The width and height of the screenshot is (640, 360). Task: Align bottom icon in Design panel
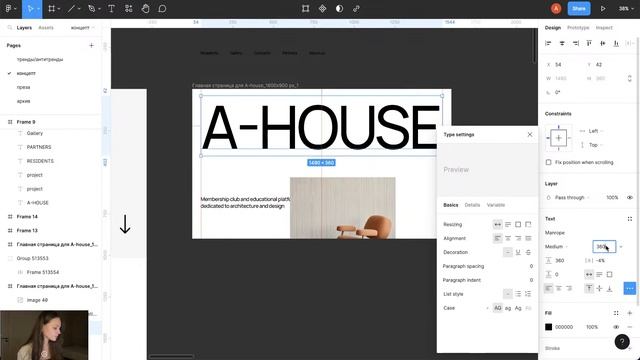[616, 43]
